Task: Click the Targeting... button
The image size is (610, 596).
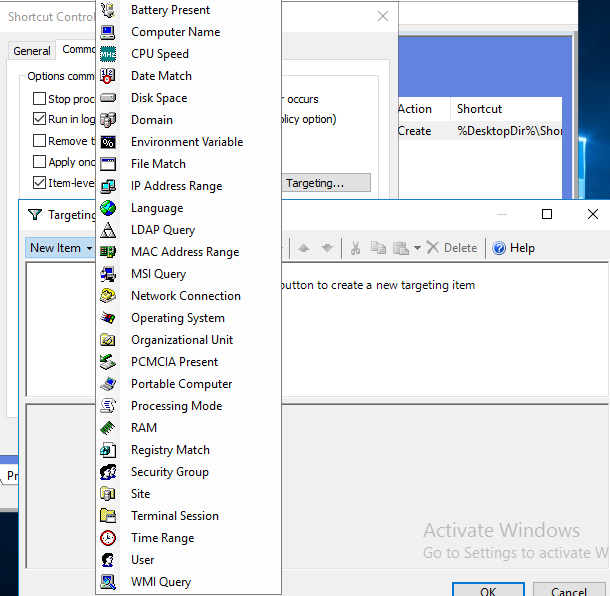Action: [326, 183]
